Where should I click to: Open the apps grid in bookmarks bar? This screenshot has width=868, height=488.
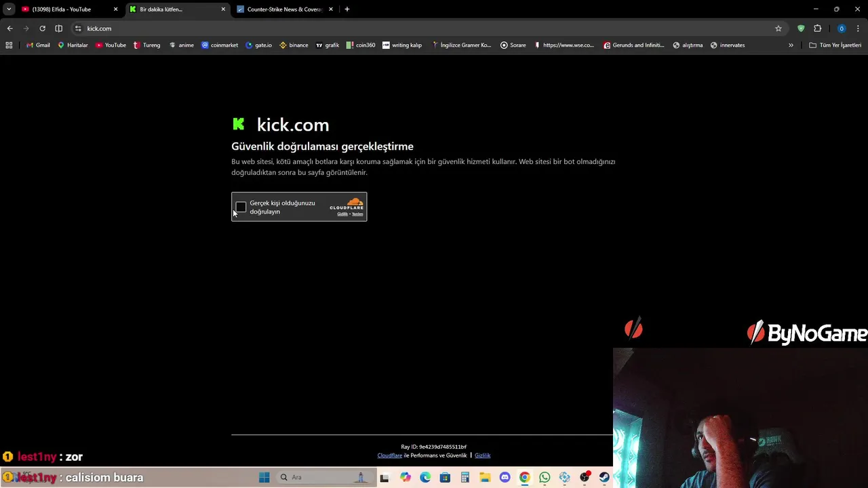coord(9,45)
